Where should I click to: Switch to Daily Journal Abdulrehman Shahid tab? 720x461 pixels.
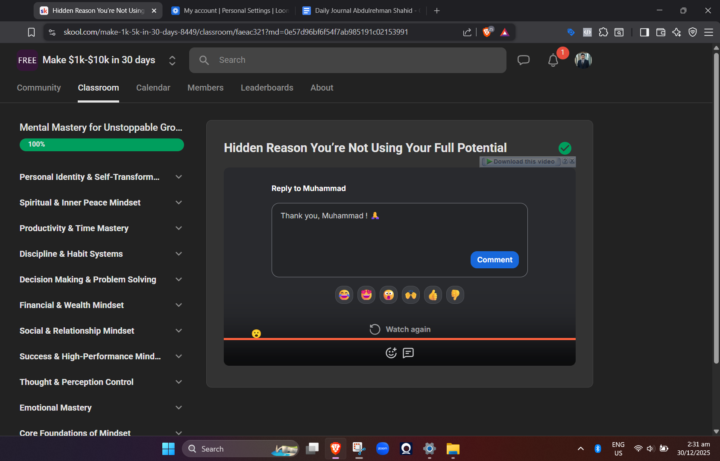click(x=360, y=11)
